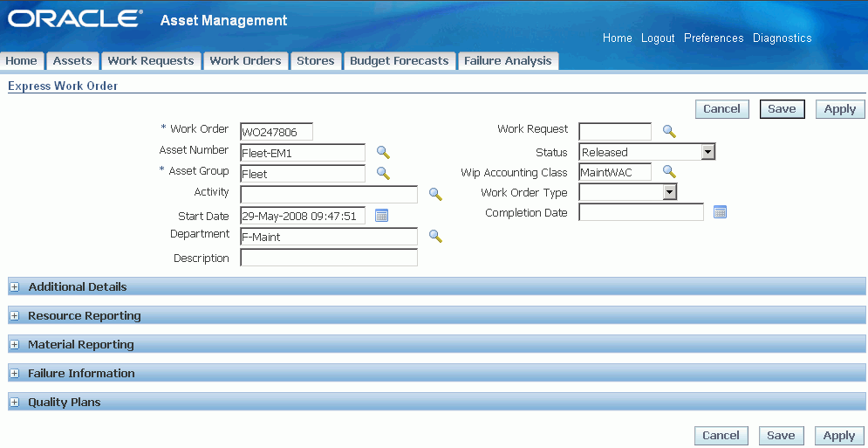Open the Work Order Type dropdown
Image resolution: width=868 pixels, height=448 pixels.
tap(628, 192)
